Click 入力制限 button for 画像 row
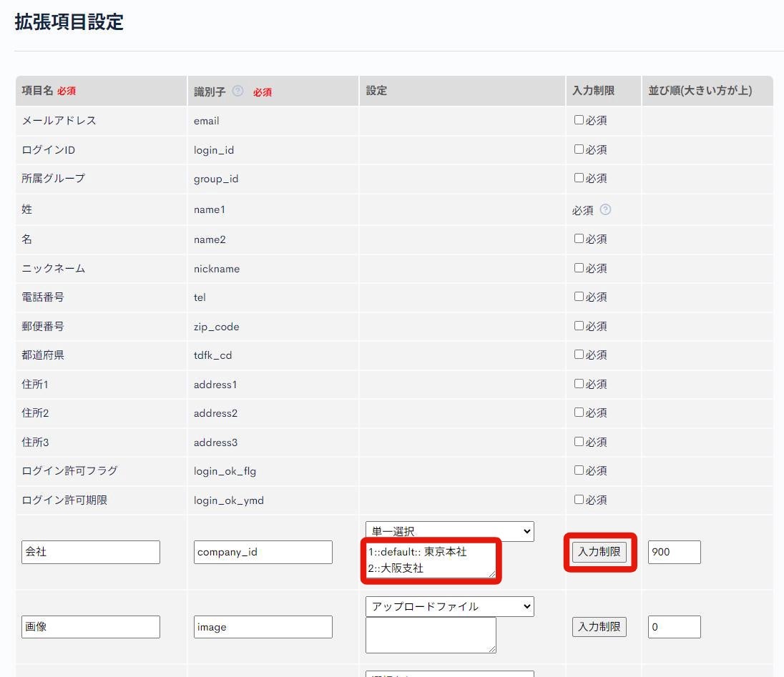784x677 pixels. click(599, 627)
